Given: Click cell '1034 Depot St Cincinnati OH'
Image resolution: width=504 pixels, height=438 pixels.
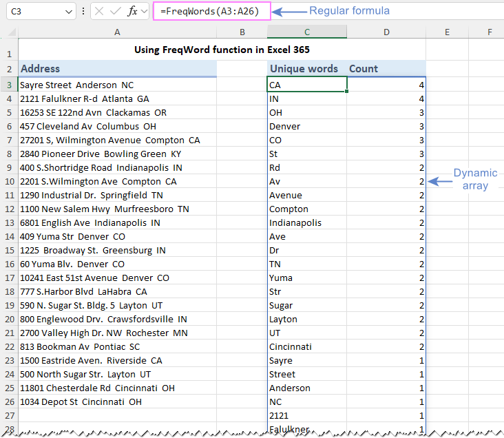Looking at the screenshot, I should pyautogui.click(x=117, y=402).
